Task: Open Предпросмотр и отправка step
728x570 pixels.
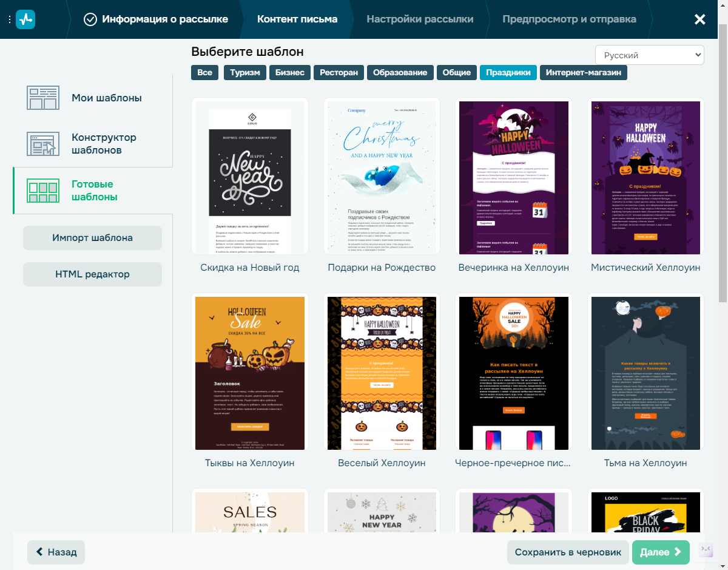Action: pyautogui.click(x=569, y=19)
